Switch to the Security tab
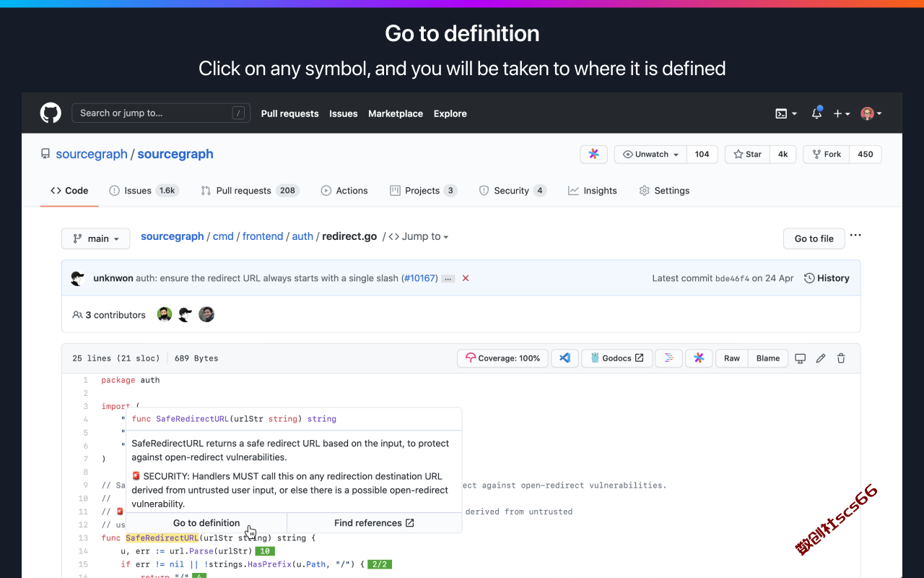 513,191
